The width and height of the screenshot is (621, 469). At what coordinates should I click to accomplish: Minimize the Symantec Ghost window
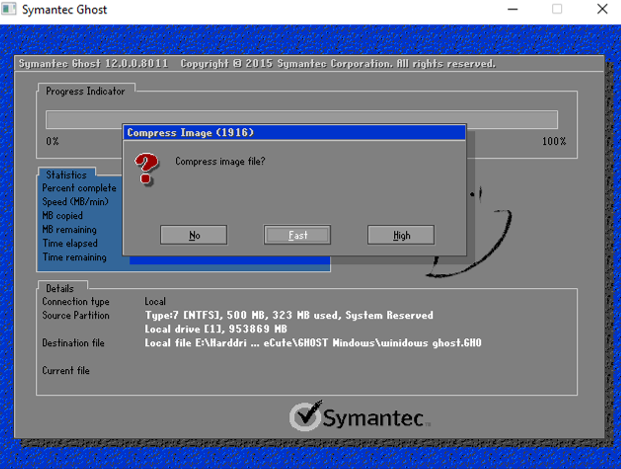pyautogui.click(x=510, y=10)
